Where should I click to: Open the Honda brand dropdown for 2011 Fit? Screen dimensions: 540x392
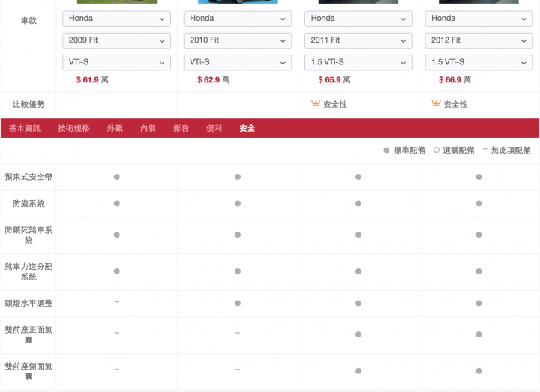click(358, 19)
